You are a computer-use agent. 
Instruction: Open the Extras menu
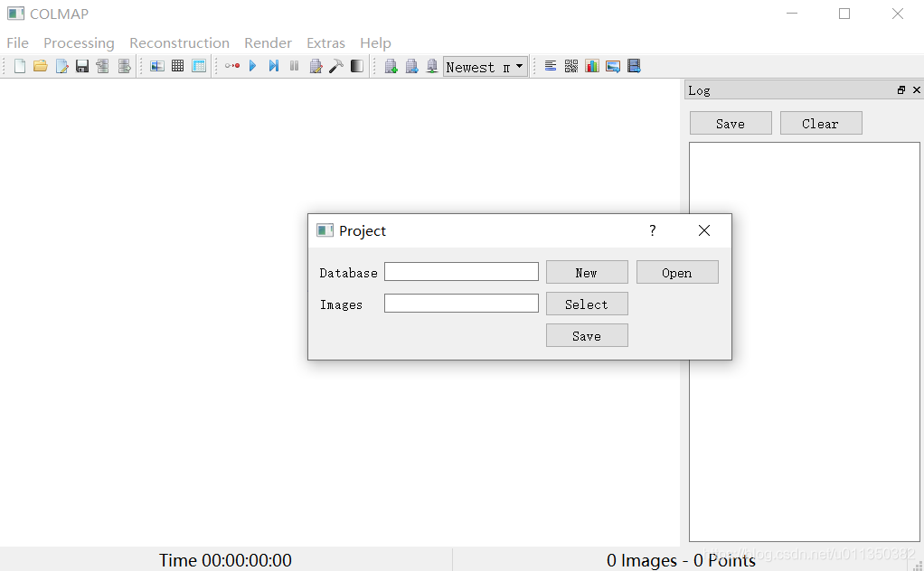(x=325, y=42)
